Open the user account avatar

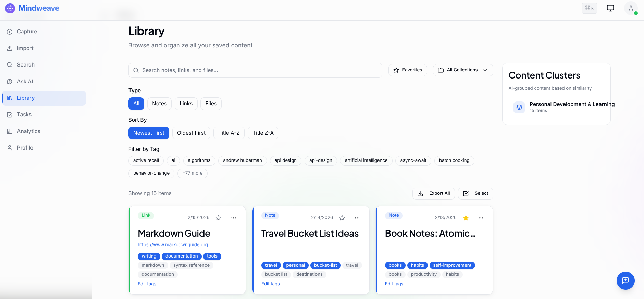coord(631,8)
